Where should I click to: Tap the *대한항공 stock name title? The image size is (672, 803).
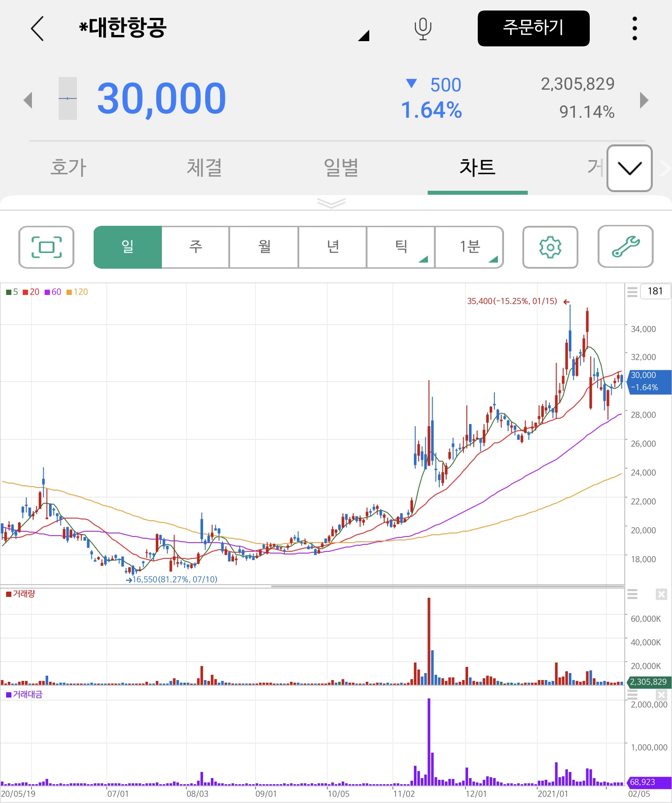click(122, 28)
